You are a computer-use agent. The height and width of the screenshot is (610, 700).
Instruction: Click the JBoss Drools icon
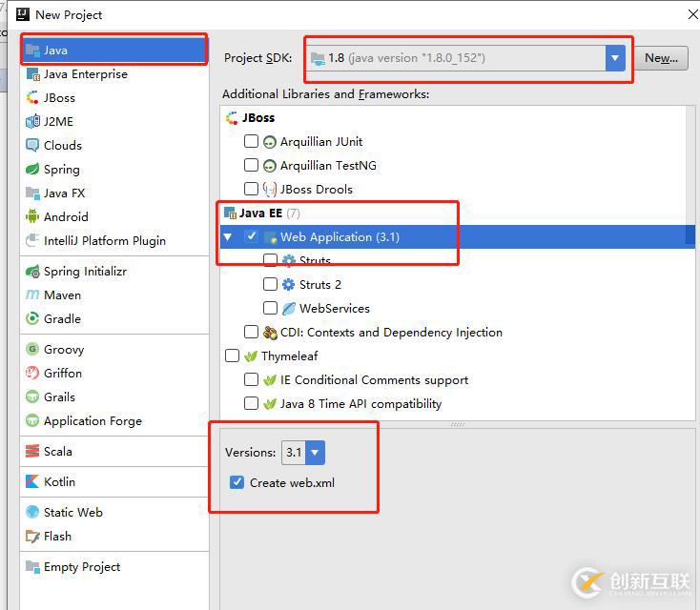click(x=270, y=190)
